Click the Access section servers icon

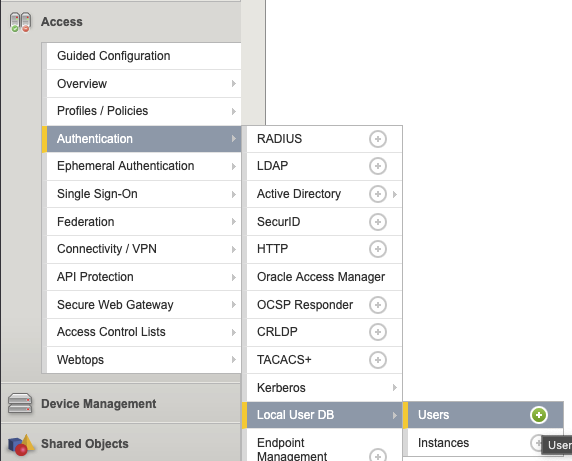(x=20, y=22)
